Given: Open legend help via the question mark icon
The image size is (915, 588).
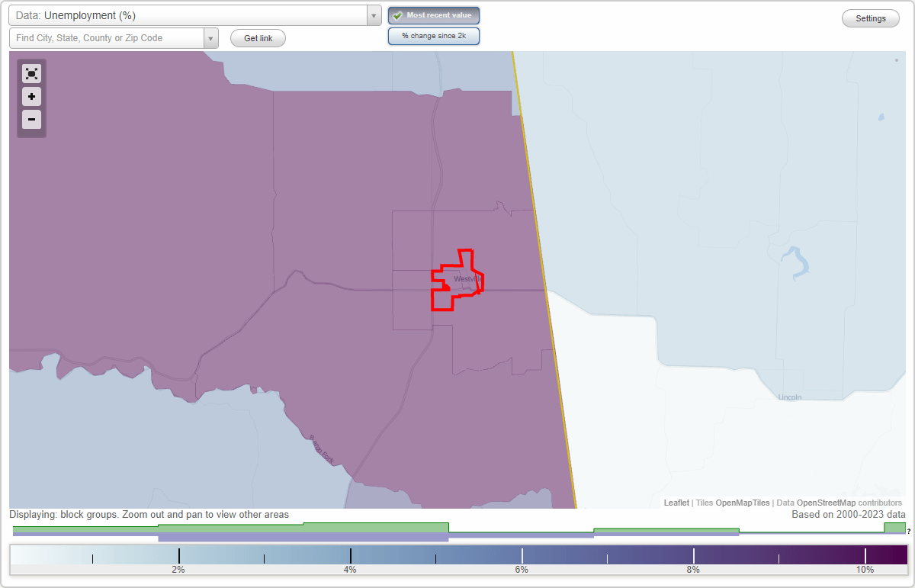Looking at the screenshot, I should [910, 532].
